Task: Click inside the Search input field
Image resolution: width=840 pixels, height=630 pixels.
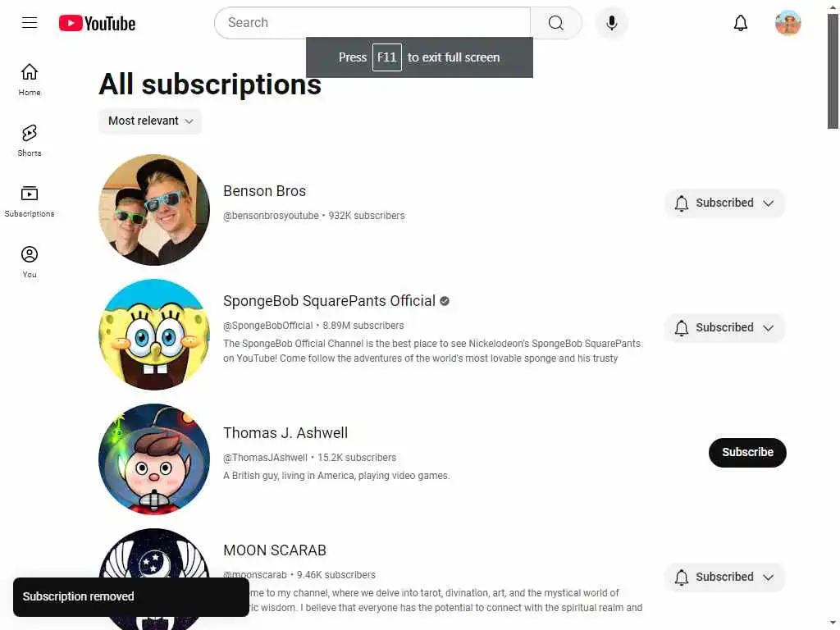Action: (372, 22)
